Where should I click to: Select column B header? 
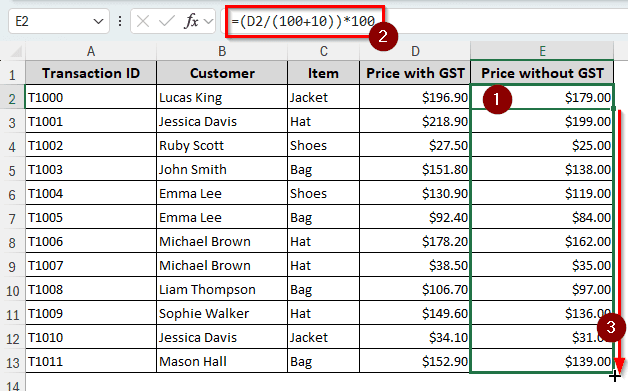pyautogui.click(x=222, y=51)
